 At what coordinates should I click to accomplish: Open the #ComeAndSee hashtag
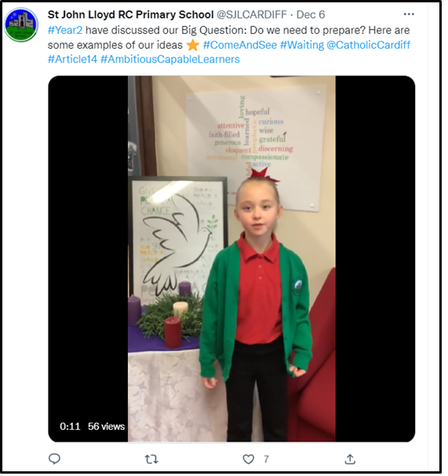(x=240, y=45)
